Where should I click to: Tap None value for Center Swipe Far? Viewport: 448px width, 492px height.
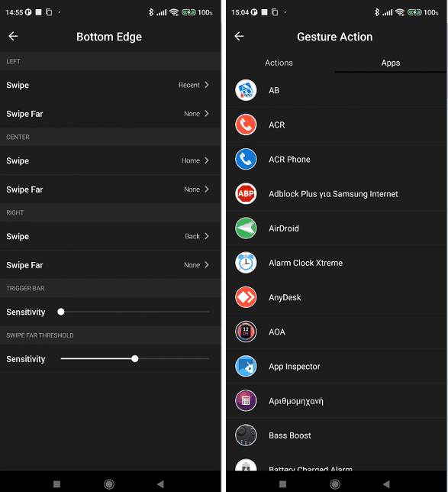point(192,189)
